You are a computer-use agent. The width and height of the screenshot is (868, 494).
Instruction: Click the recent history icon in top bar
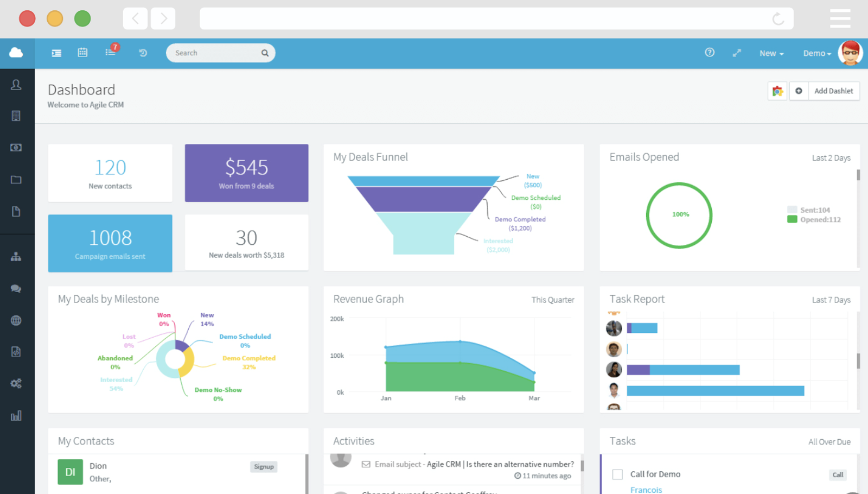[143, 53]
